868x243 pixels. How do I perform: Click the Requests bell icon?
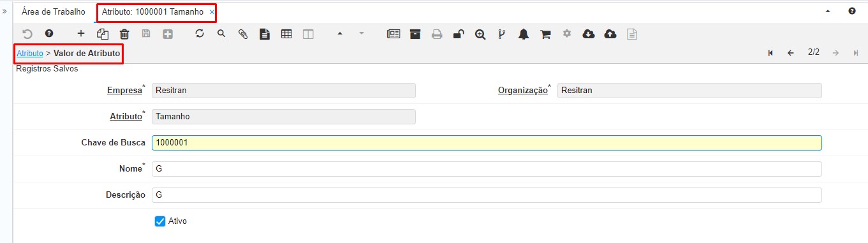click(524, 34)
